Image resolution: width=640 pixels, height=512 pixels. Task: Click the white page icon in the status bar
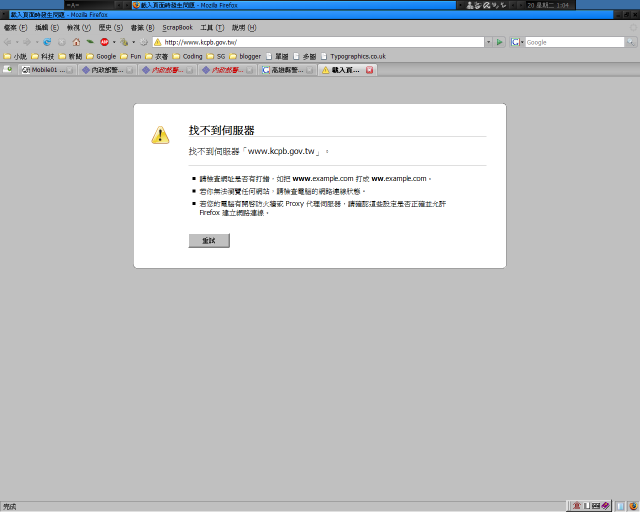(587, 506)
